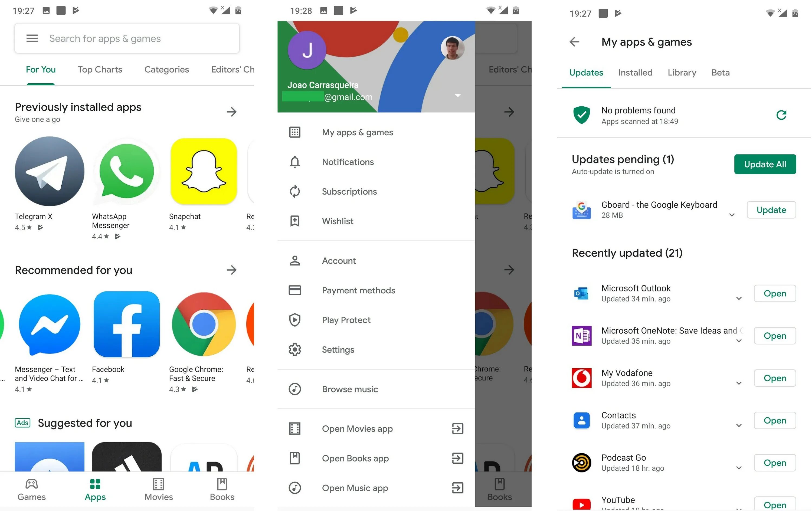Click the search apps & games field

(126, 38)
